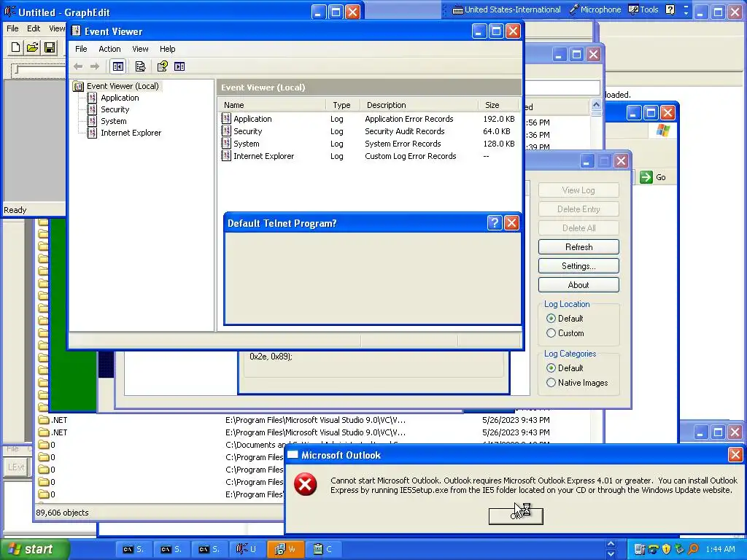Click "Security Audit Records" description cell

coord(404,131)
